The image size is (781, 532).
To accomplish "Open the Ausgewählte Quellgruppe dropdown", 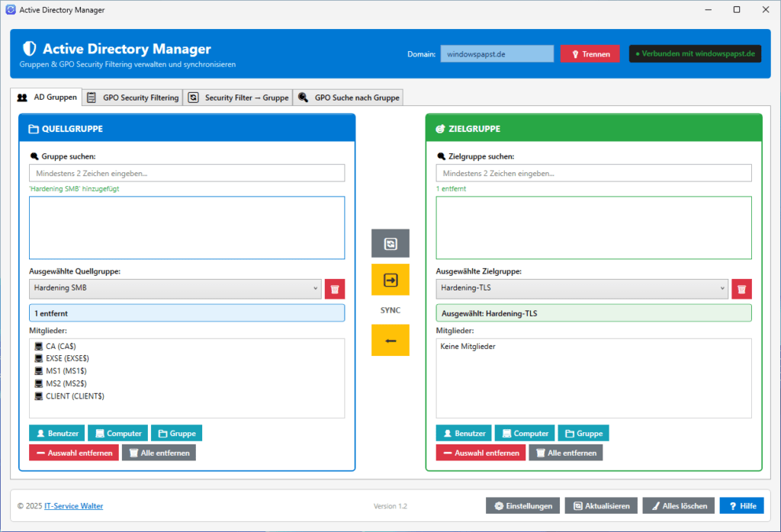I will [315, 288].
